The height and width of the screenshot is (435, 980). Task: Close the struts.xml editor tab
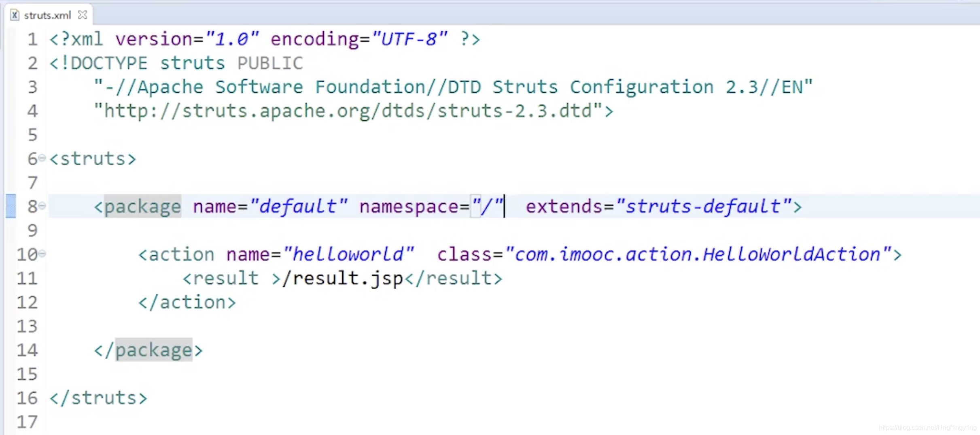(x=83, y=15)
